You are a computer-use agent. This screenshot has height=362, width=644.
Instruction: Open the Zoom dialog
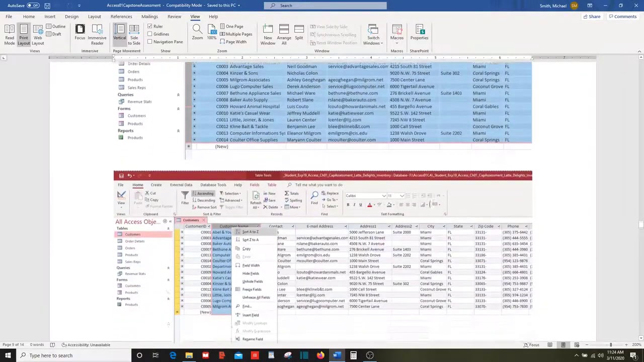(197, 33)
